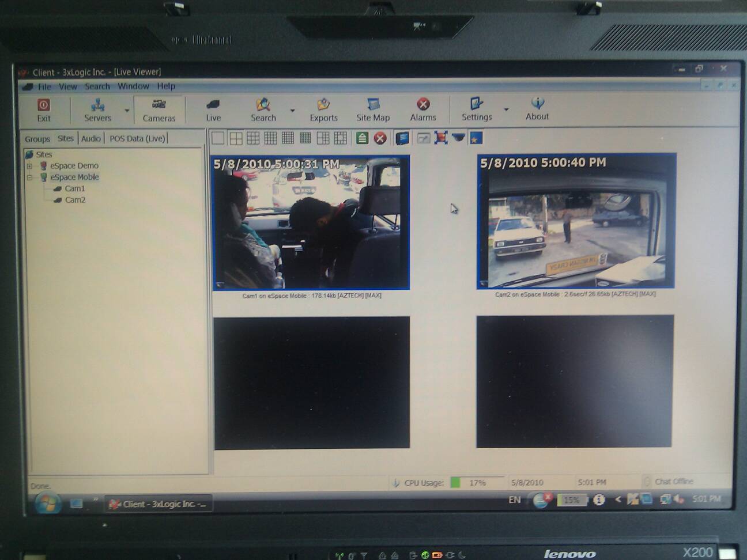Switch to the Audio tab
Viewport: 747px width, 560px height.
[x=90, y=138]
